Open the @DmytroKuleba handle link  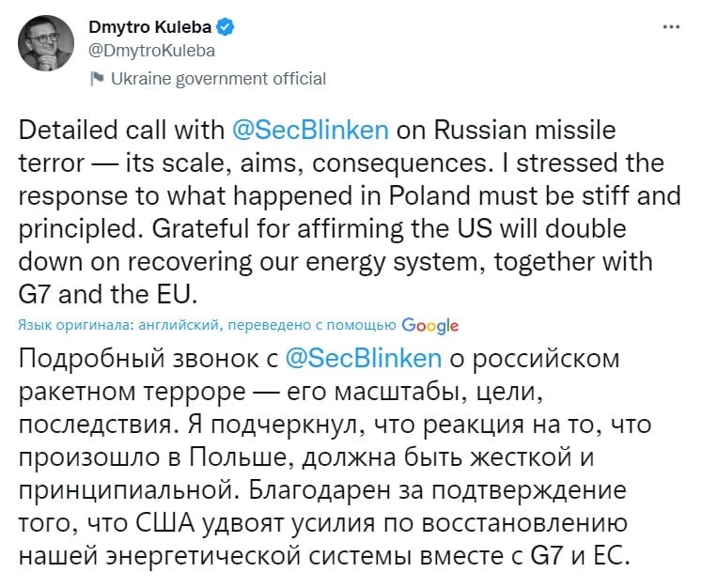coord(152,51)
